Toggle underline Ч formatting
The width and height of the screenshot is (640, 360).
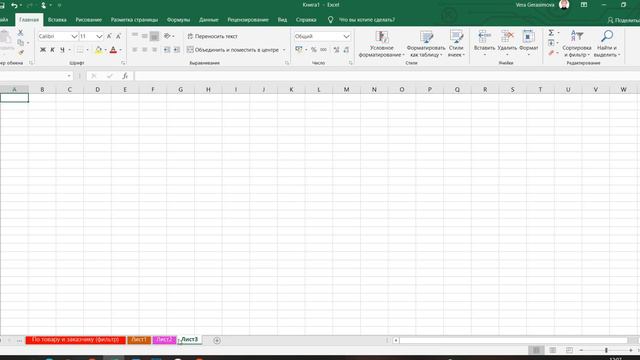click(x=62, y=50)
